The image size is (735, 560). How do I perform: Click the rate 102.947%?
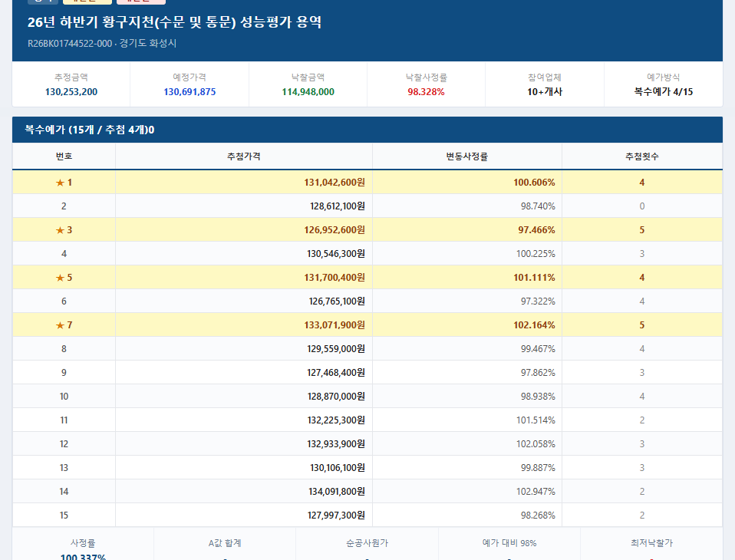pos(536,492)
